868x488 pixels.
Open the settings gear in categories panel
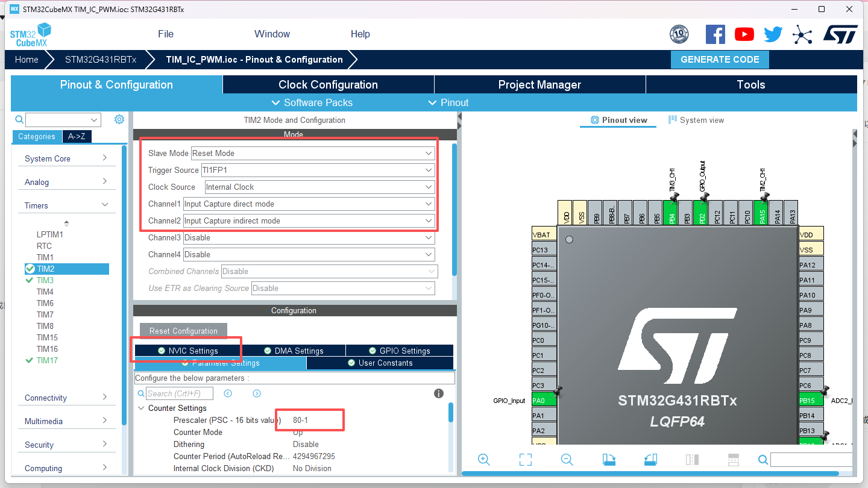[119, 119]
